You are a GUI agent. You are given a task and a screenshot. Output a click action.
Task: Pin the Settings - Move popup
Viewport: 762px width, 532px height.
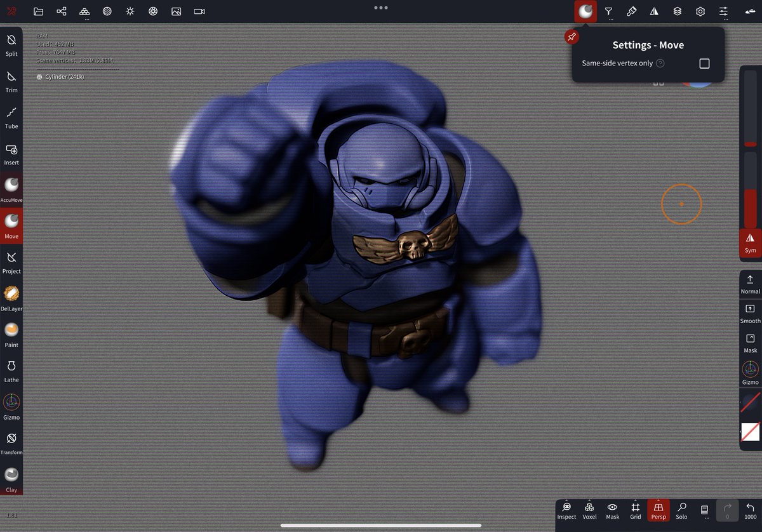click(x=571, y=37)
